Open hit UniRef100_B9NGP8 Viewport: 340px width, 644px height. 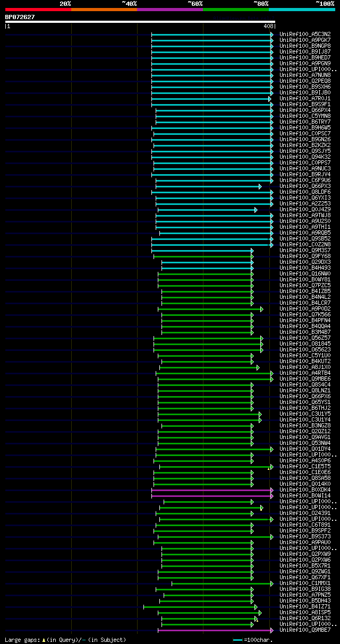coord(305,46)
